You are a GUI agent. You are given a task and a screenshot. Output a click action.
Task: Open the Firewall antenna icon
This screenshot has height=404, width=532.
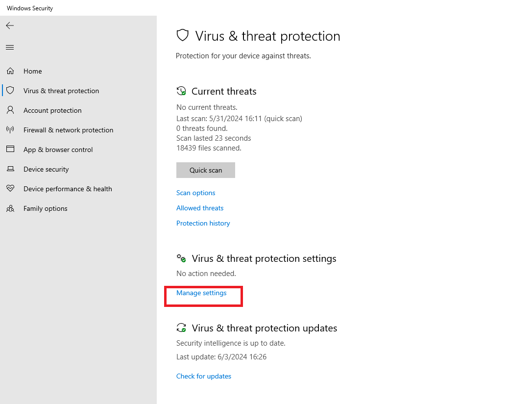pyautogui.click(x=10, y=129)
